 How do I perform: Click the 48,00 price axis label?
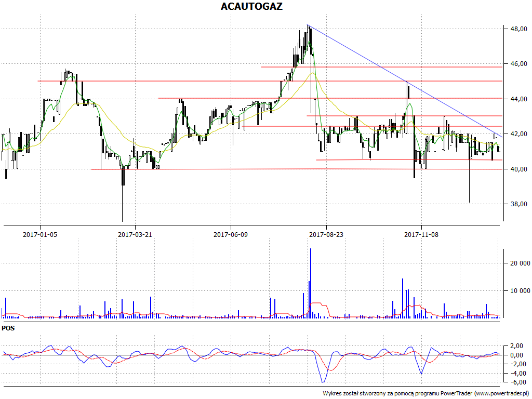(x=519, y=29)
